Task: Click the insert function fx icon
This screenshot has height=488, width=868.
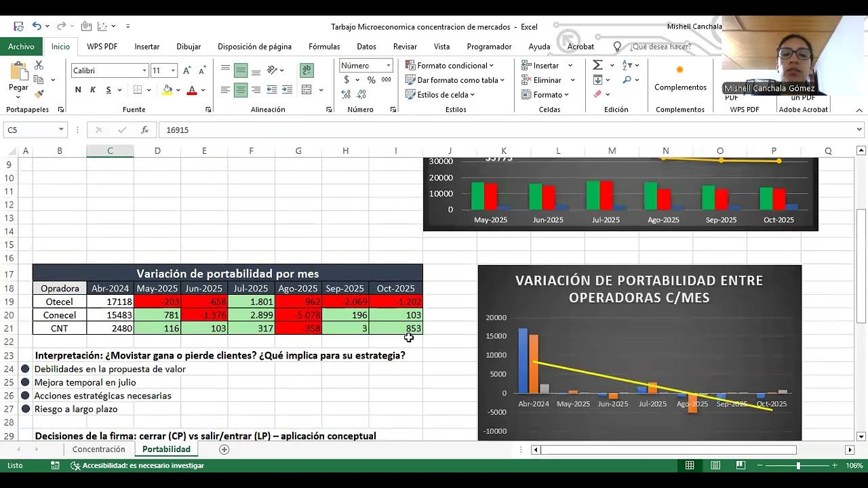Action: [144, 129]
